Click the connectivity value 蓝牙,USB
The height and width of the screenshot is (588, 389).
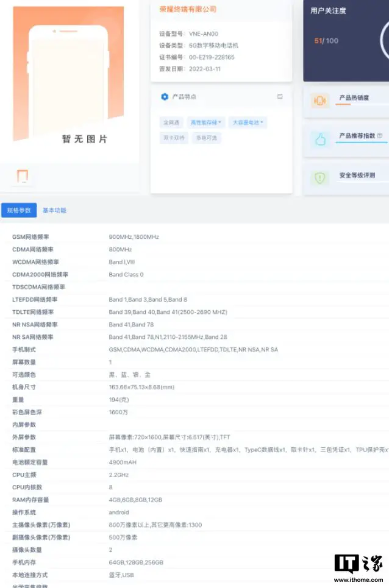tap(121, 575)
